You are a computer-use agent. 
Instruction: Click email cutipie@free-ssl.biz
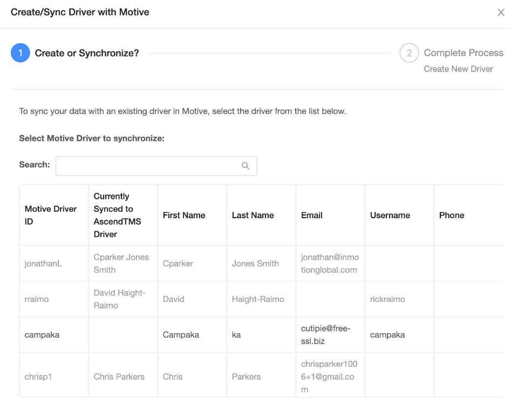click(x=326, y=335)
